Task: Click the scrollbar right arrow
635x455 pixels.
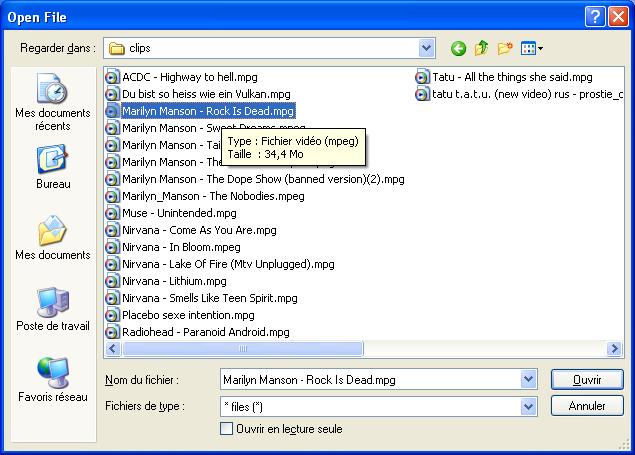Action: click(x=614, y=349)
